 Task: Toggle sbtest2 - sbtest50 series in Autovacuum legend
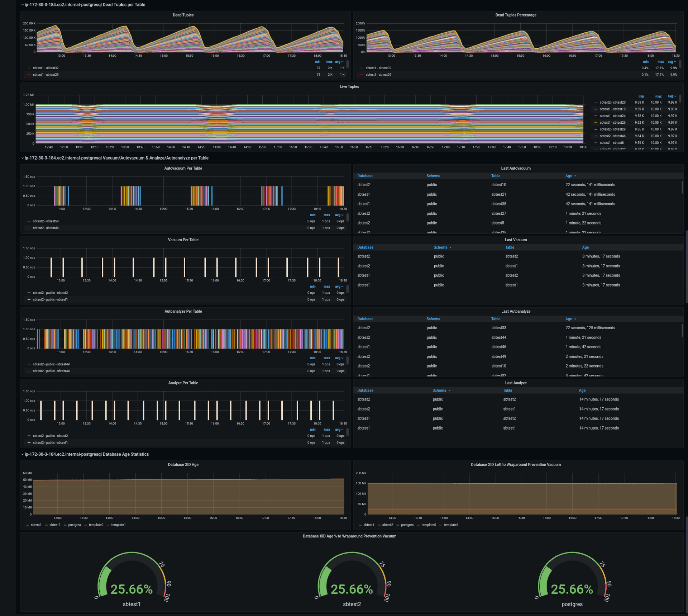46,221
